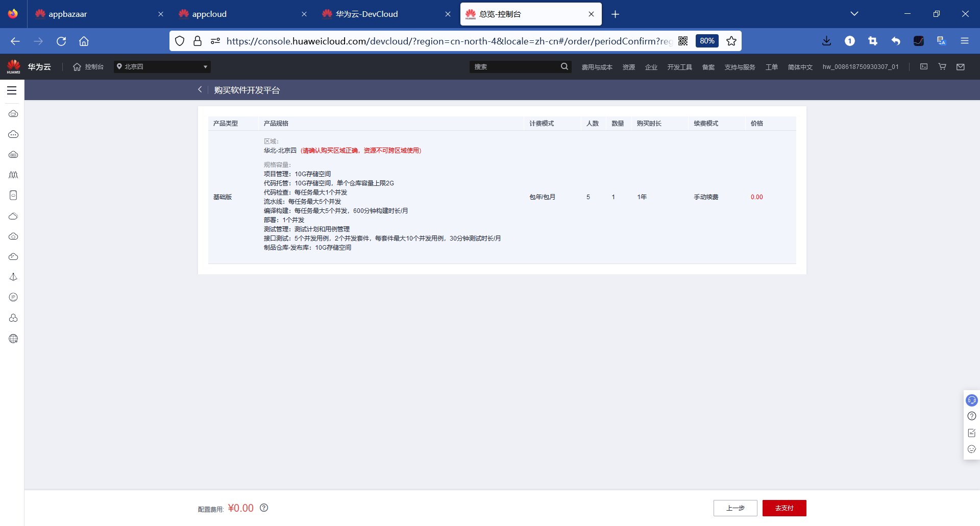980x526 pixels.
Task: Click the smiley face satisfaction icon
Action: tap(972, 449)
